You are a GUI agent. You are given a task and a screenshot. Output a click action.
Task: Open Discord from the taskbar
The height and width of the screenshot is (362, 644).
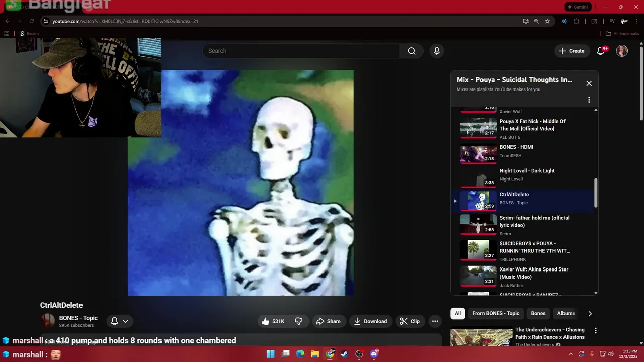point(374,354)
